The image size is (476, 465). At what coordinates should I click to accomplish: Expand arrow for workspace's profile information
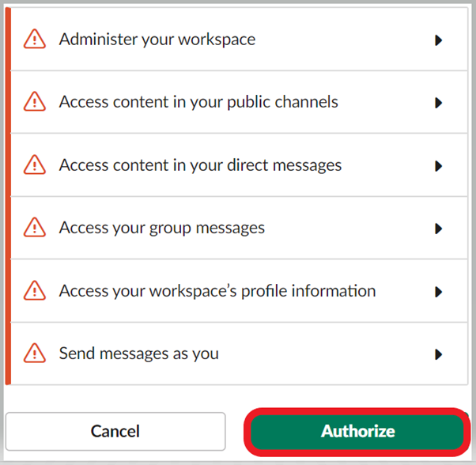click(438, 292)
